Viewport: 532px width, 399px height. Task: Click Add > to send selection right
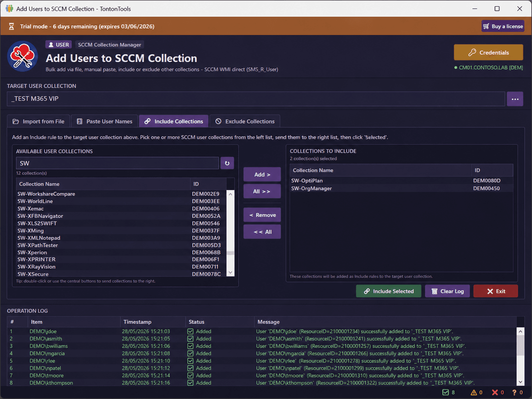pos(262,175)
